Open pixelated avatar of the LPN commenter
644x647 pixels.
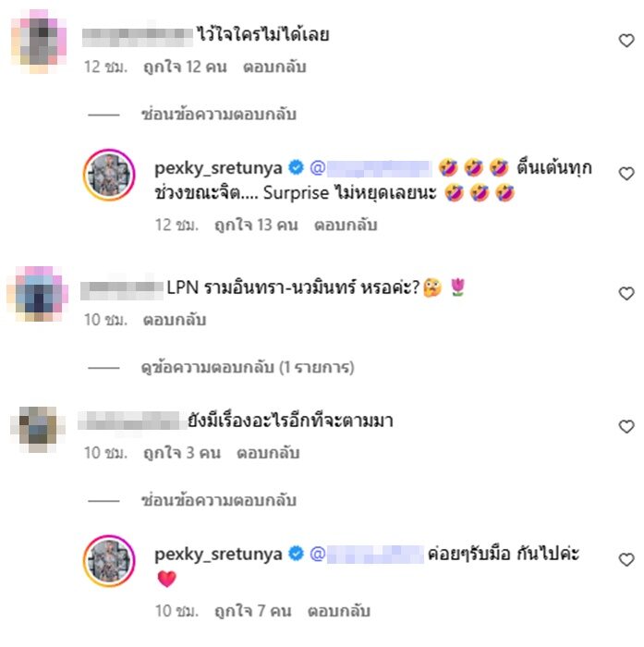[38, 293]
